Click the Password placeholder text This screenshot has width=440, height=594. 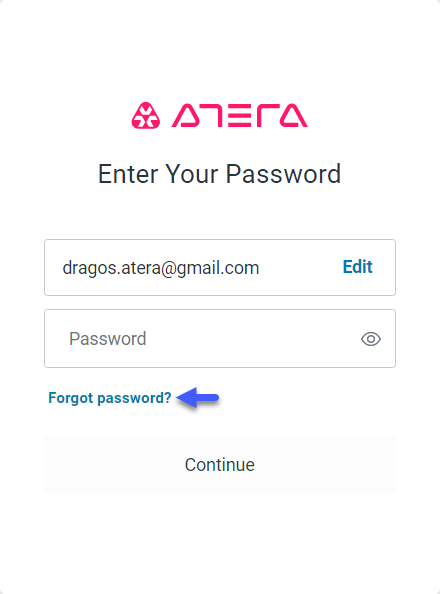tap(108, 338)
